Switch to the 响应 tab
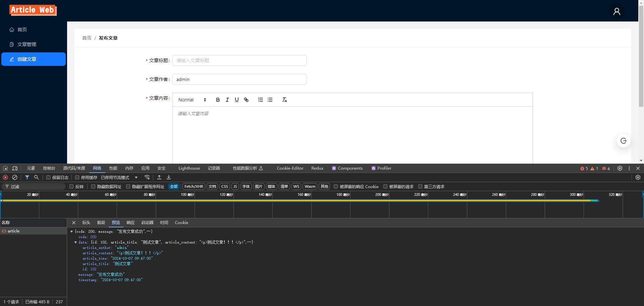Viewport: 644px width, 306px height. [x=130, y=223]
